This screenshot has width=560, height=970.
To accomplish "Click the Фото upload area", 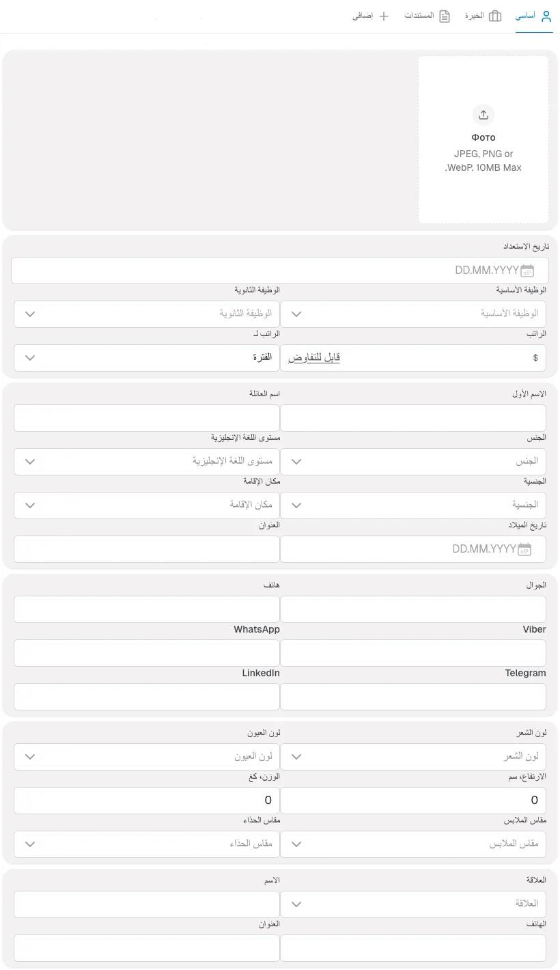I will point(483,139).
